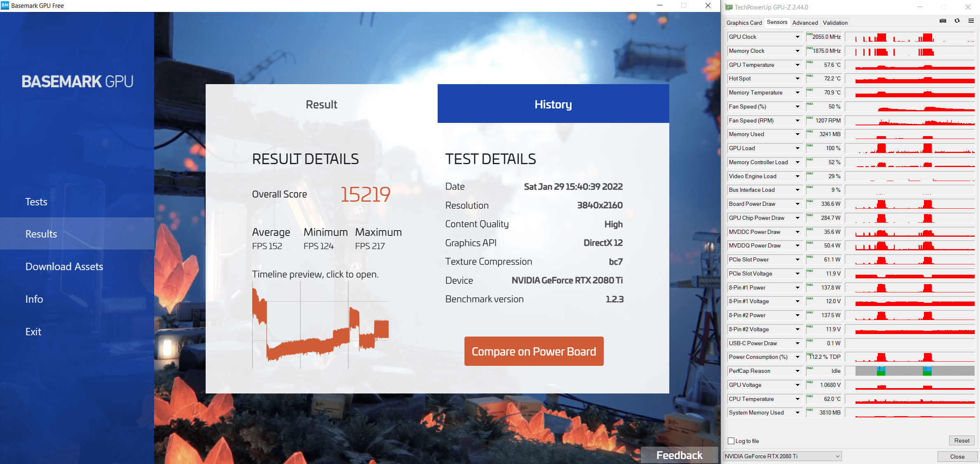Image resolution: width=980 pixels, height=464 pixels.
Task: Click Exit in Basemark sidebar
Action: (x=77, y=332)
